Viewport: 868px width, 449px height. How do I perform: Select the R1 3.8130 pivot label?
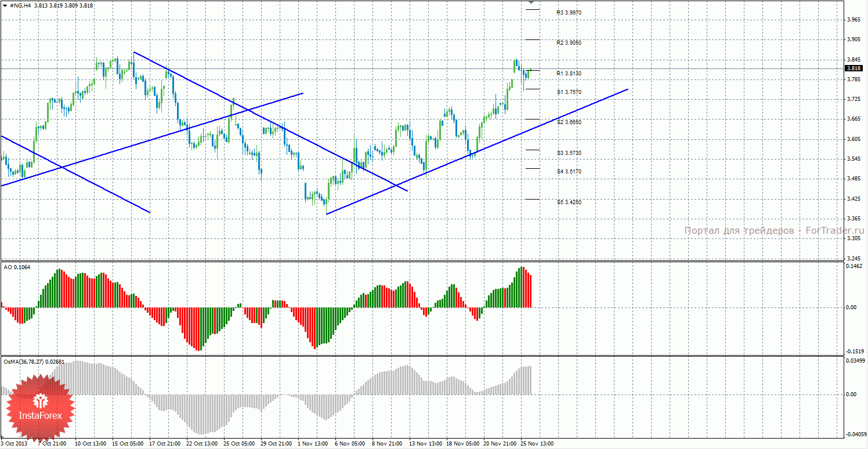[x=569, y=74]
